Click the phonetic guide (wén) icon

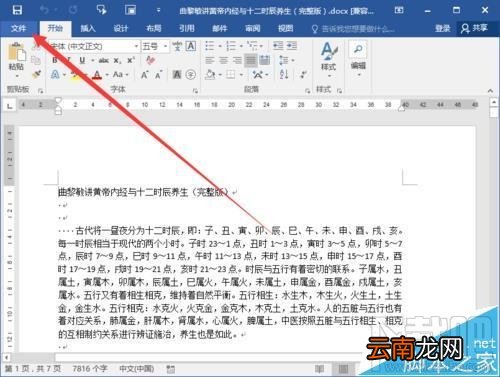pos(177,46)
